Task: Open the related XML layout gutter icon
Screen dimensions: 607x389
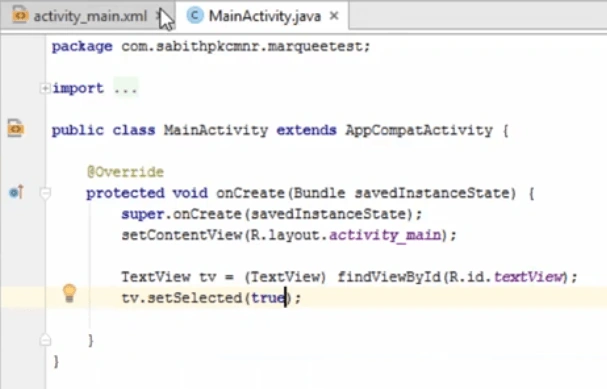Action: click(15, 128)
